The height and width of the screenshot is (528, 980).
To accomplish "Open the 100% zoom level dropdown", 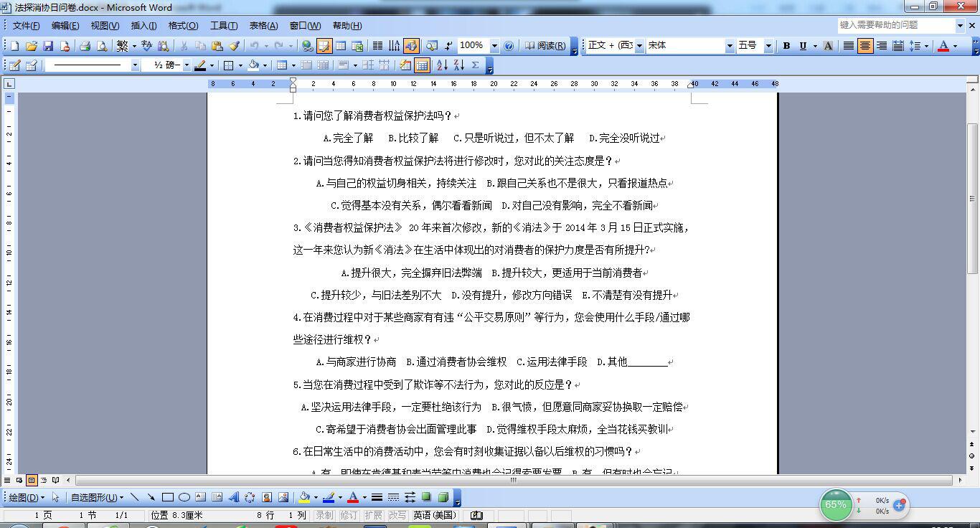I will (x=494, y=46).
